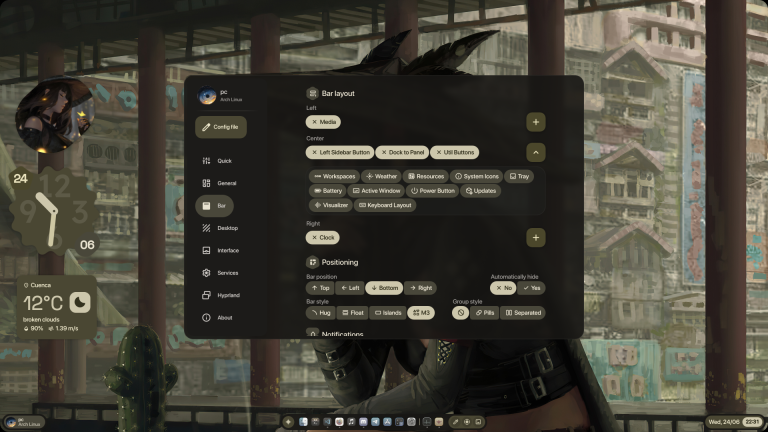Click the sparkle left sidebar button in dock

(288, 422)
